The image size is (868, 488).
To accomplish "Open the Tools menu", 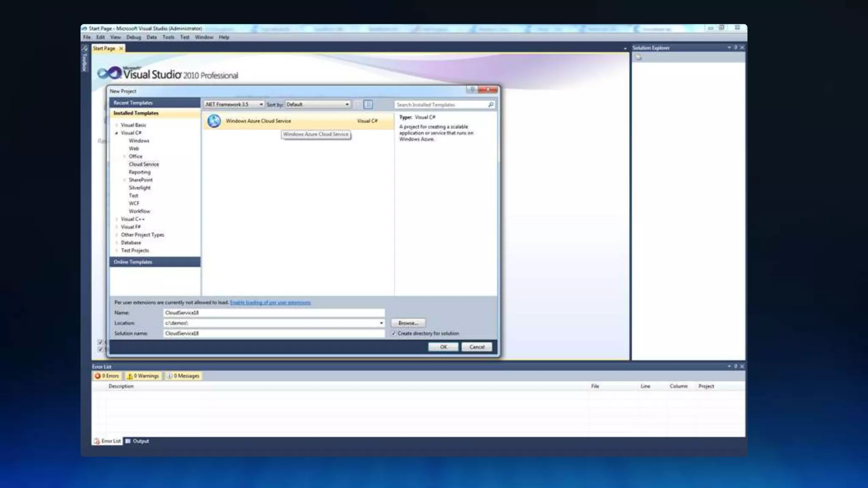I will pyautogui.click(x=168, y=37).
